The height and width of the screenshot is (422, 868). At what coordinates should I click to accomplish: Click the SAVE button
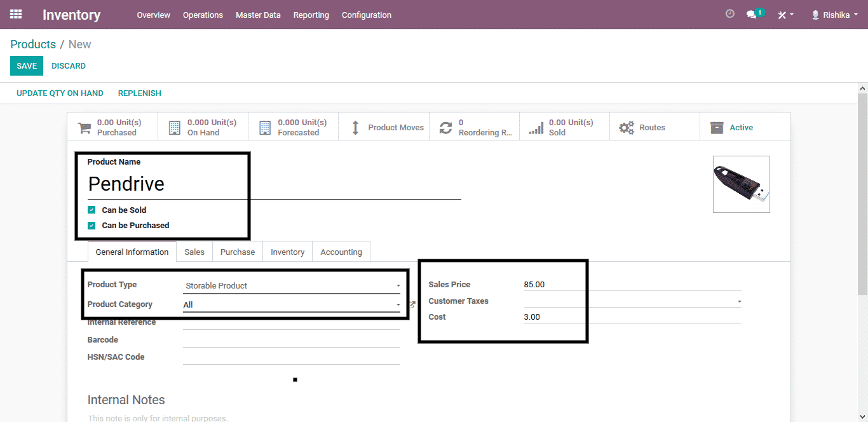point(27,66)
